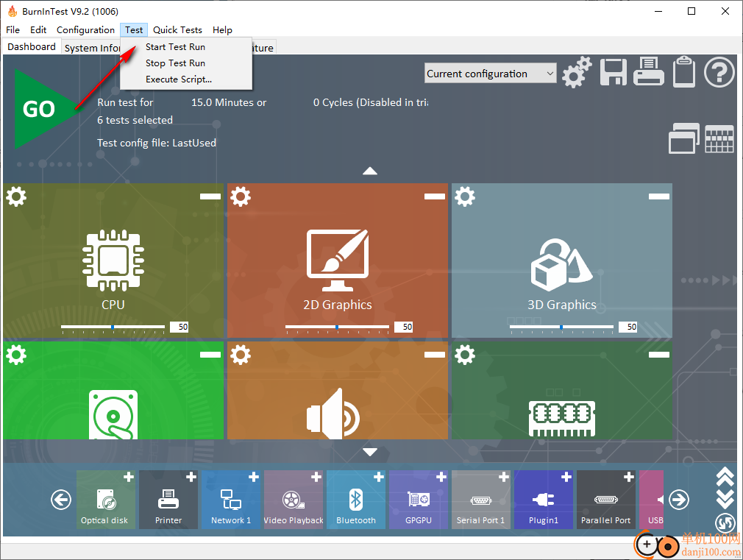This screenshot has height=560, width=743.
Task: Click the stacked windows view icon
Action: [683, 138]
